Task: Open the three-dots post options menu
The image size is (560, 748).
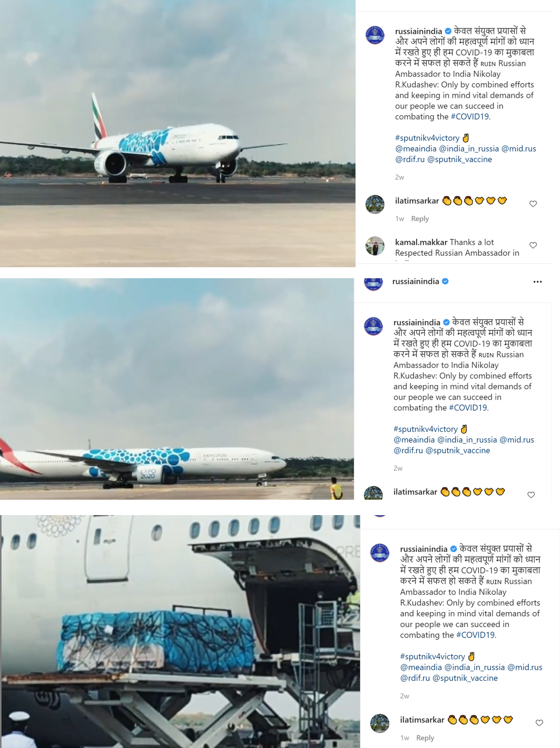Action: (x=537, y=282)
